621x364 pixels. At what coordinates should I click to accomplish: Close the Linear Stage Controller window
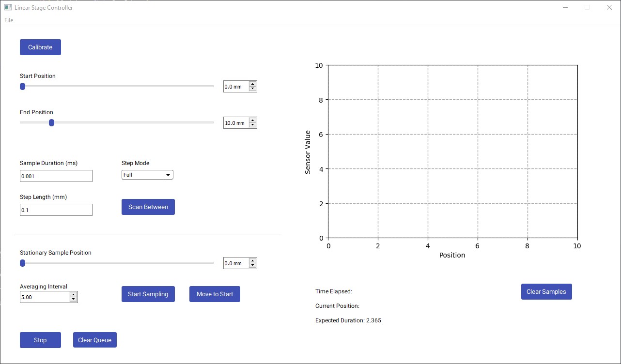[609, 7]
